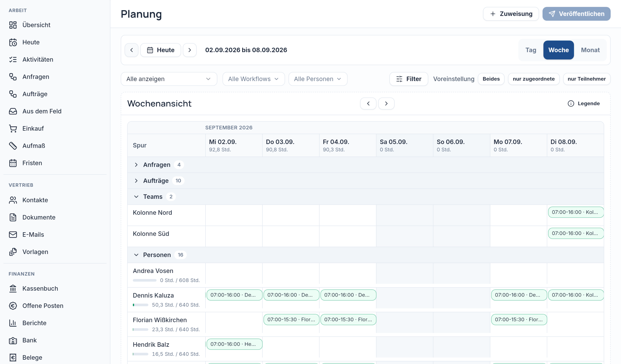
Task: Open Berichte bar chart icon
Action: click(x=13, y=323)
